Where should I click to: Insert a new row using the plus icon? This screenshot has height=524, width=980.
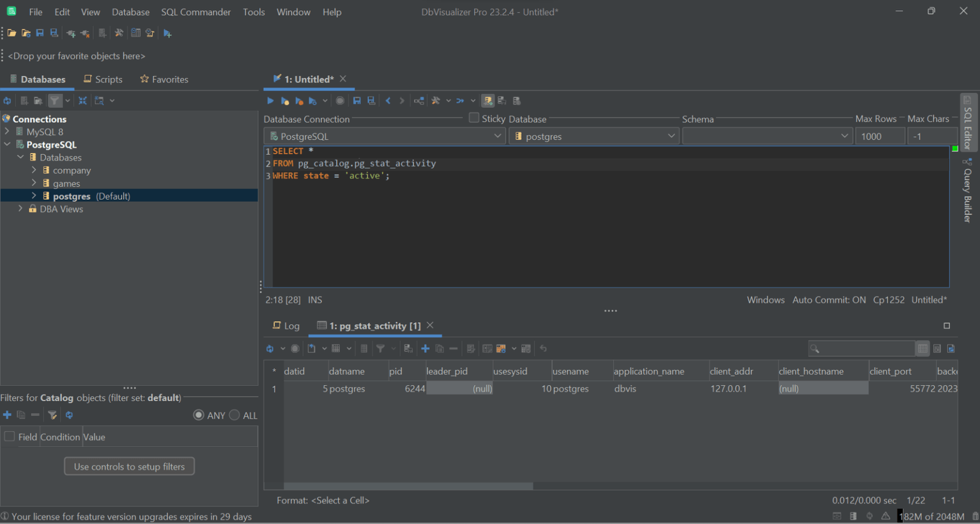click(x=425, y=349)
